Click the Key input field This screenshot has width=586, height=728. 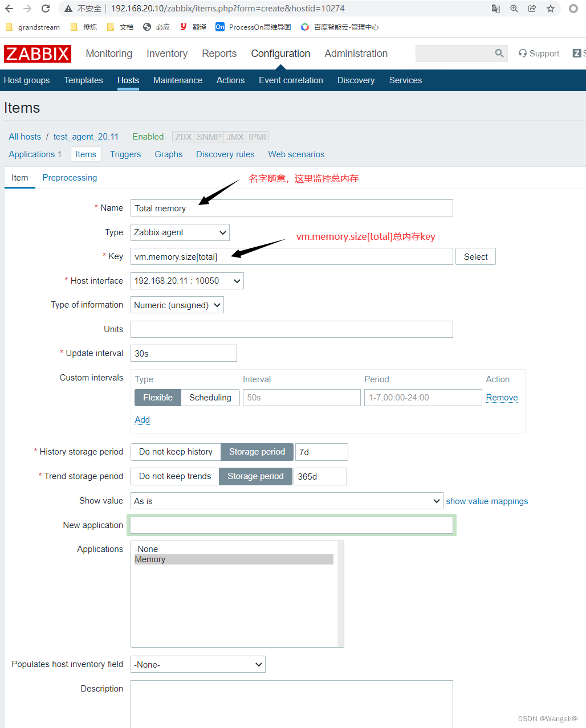(292, 256)
